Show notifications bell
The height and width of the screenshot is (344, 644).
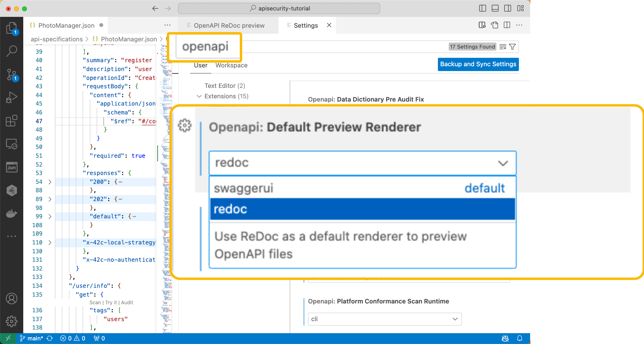[x=520, y=338]
